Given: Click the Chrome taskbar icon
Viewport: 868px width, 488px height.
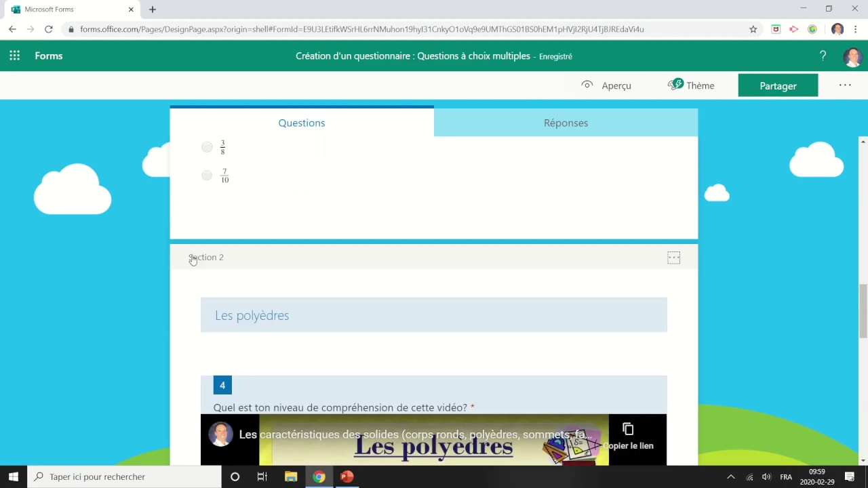Looking at the screenshot, I should tap(319, 476).
